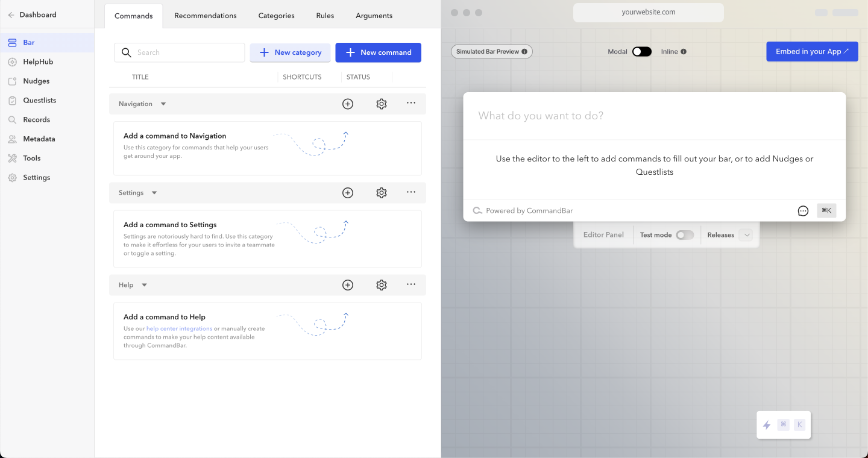The width and height of the screenshot is (868, 458).
Task: Open gear settings for Settings category
Action: coord(382,193)
